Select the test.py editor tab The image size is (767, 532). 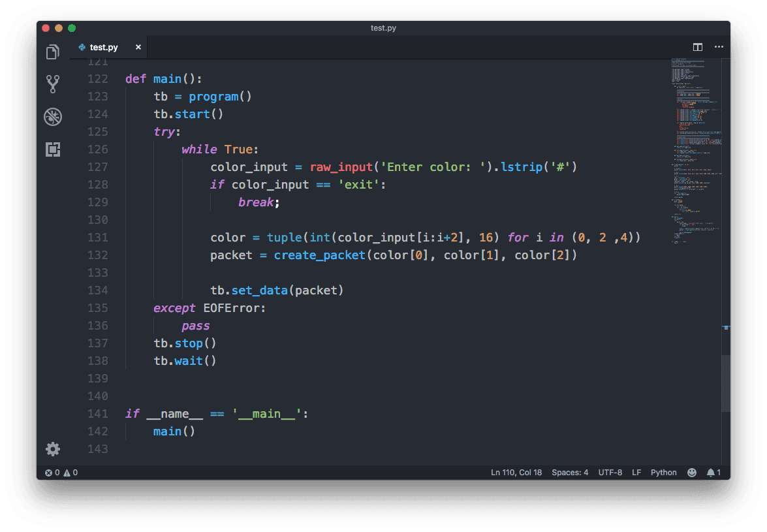[104, 48]
